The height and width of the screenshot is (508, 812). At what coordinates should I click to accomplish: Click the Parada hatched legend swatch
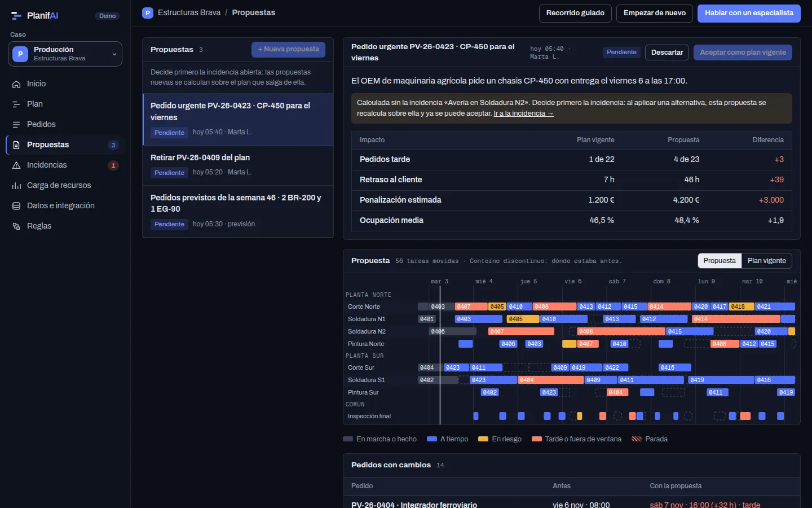(637, 439)
